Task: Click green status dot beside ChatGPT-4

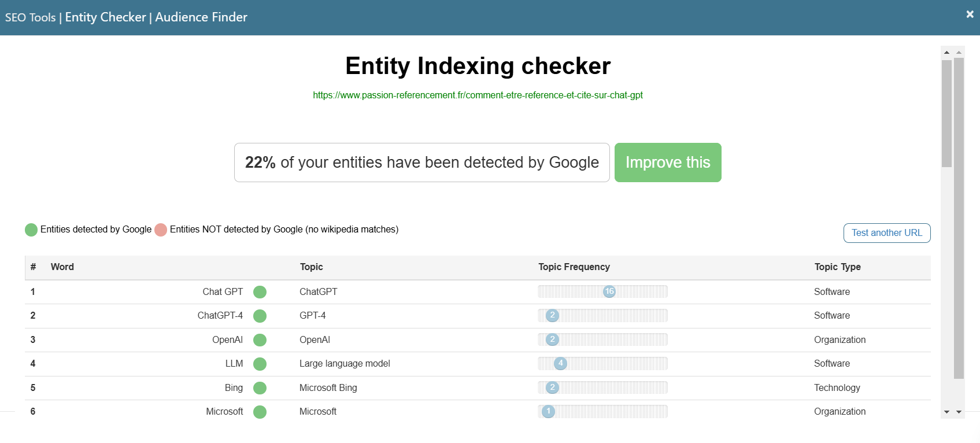Action: 260,316
